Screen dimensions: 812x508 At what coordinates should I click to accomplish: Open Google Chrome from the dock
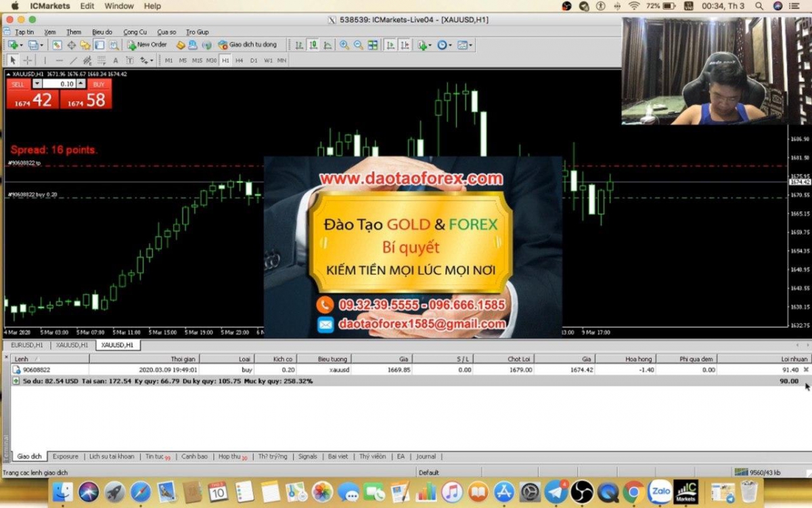[x=633, y=491]
